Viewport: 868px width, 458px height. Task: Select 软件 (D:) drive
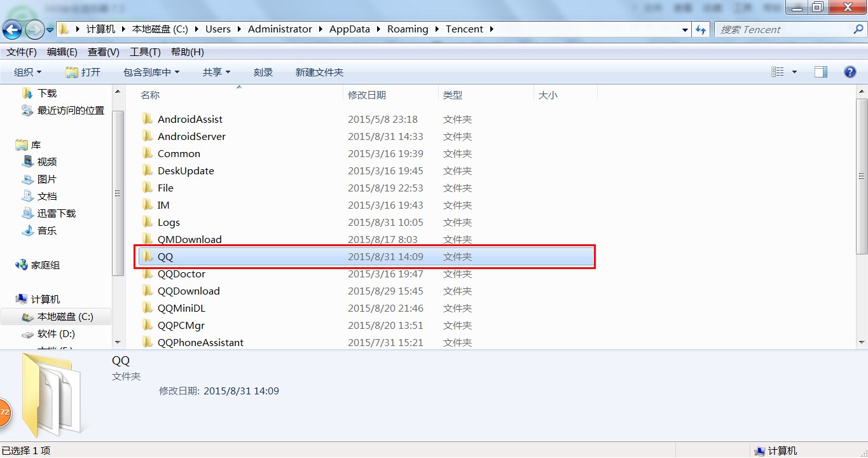coord(48,333)
